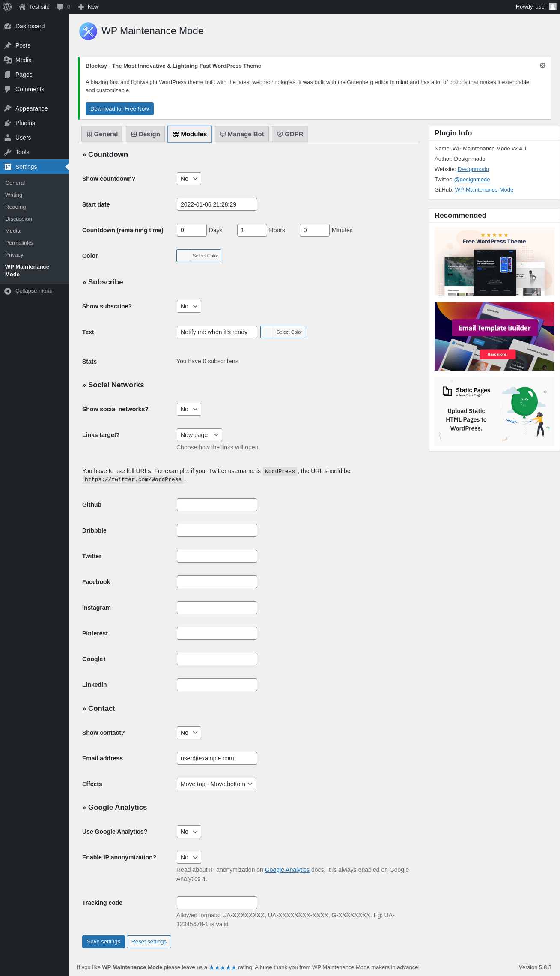Switch to the GDPR tab
The height and width of the screenshot is (976, 560).
click(290, 134)
